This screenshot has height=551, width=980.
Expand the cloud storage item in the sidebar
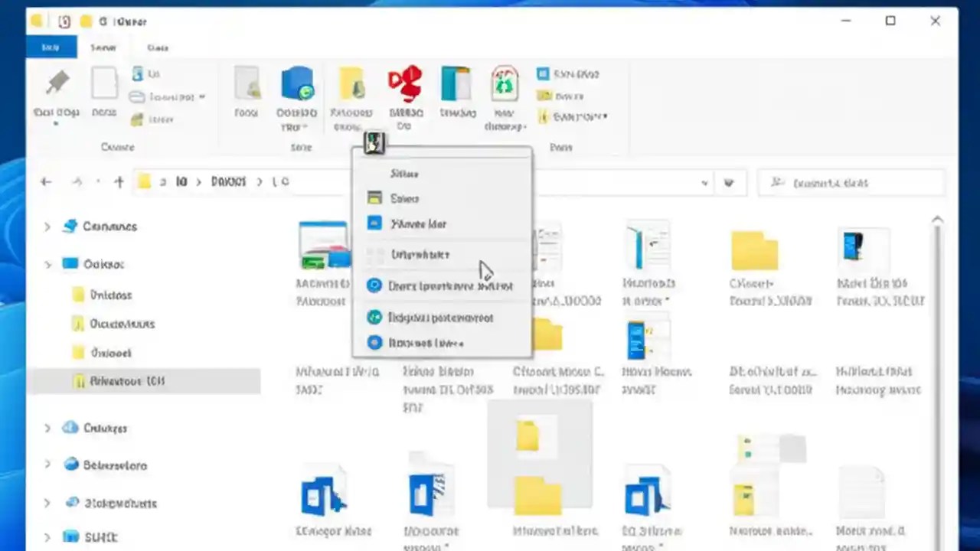47,428
